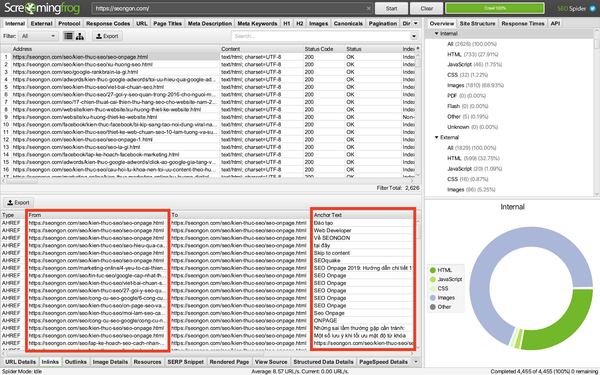Open the Response Codes tab
600x375 pixels.
pos(108,23)
